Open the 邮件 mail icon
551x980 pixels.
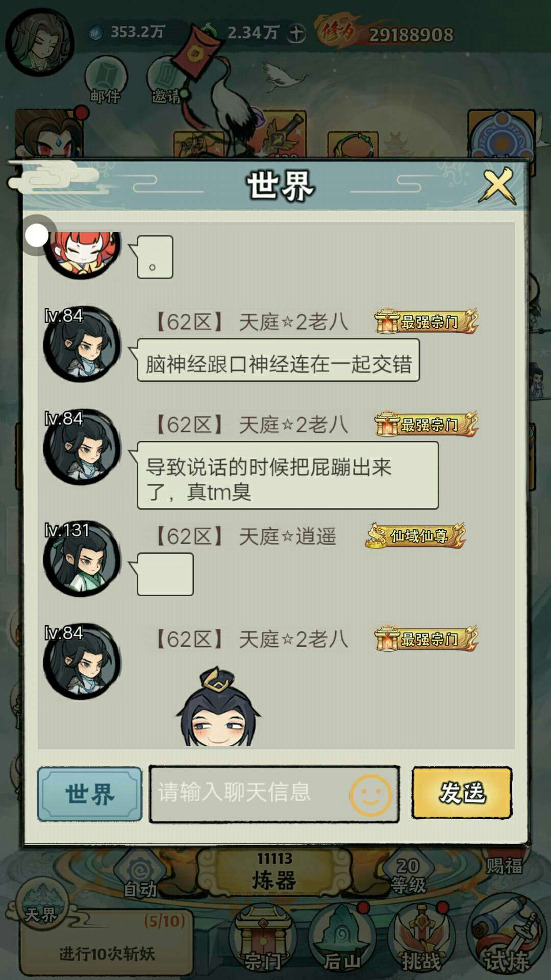point(106,80)
